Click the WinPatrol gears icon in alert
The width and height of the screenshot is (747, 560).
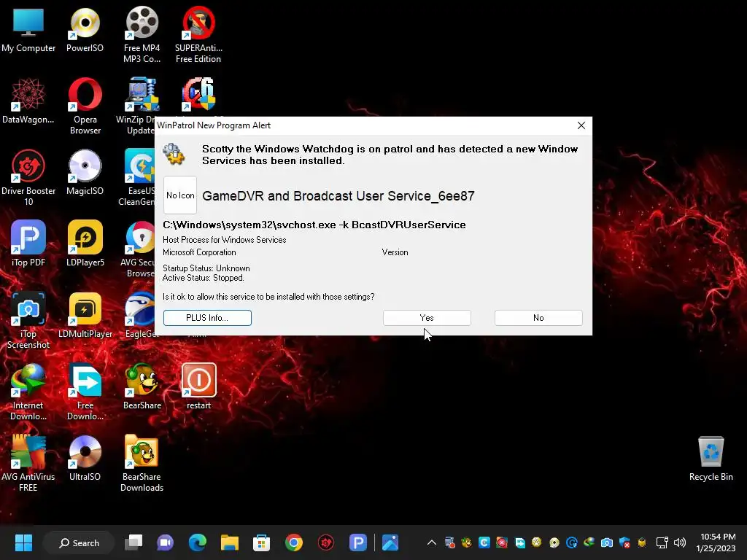[174, 154]
